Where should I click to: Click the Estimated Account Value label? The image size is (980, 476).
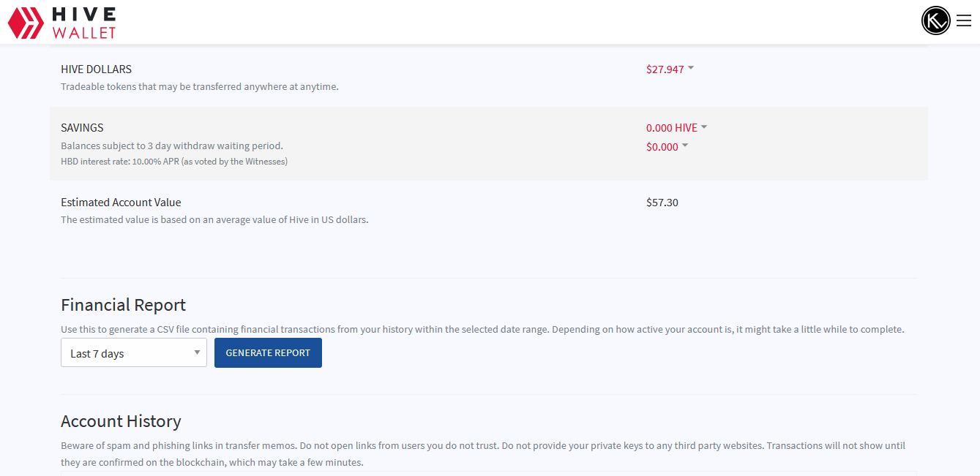pos(121,203)
